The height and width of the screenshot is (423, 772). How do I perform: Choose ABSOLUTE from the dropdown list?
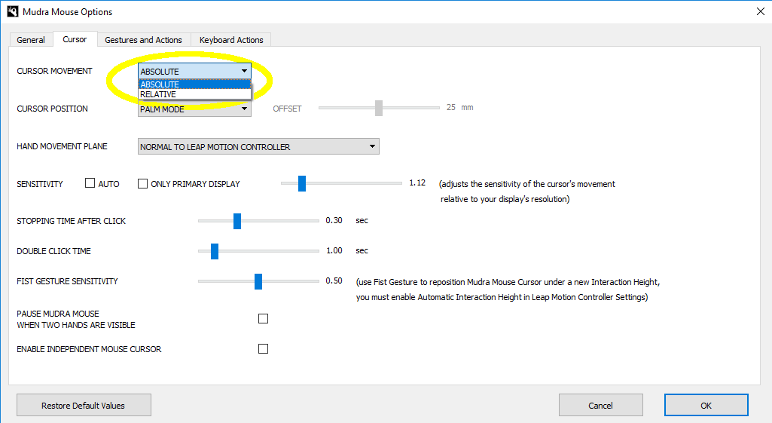coord(195,84)
